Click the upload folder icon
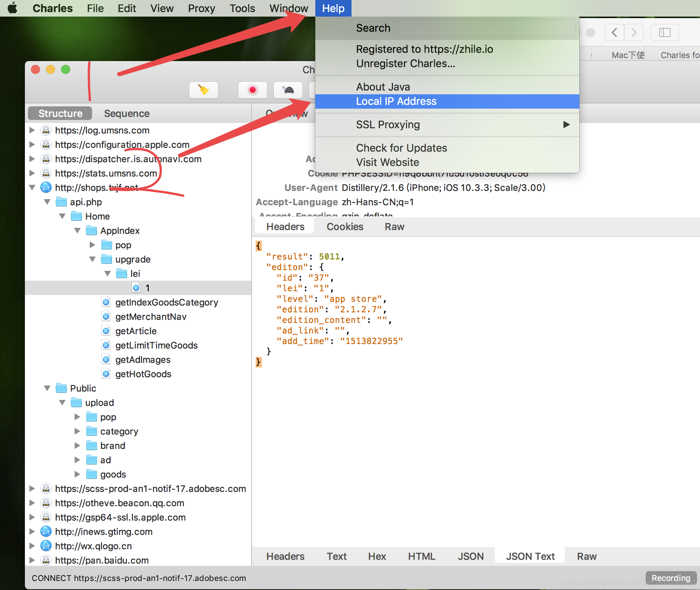This screenshot has width=700, height=590. pos(76,403)
